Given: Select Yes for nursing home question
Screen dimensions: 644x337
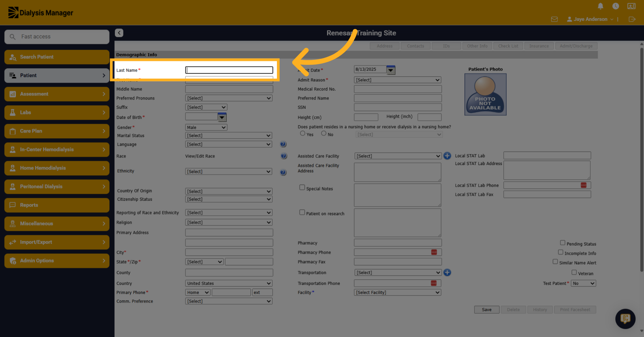Looking at the screenshot, I should coord(302,133).
